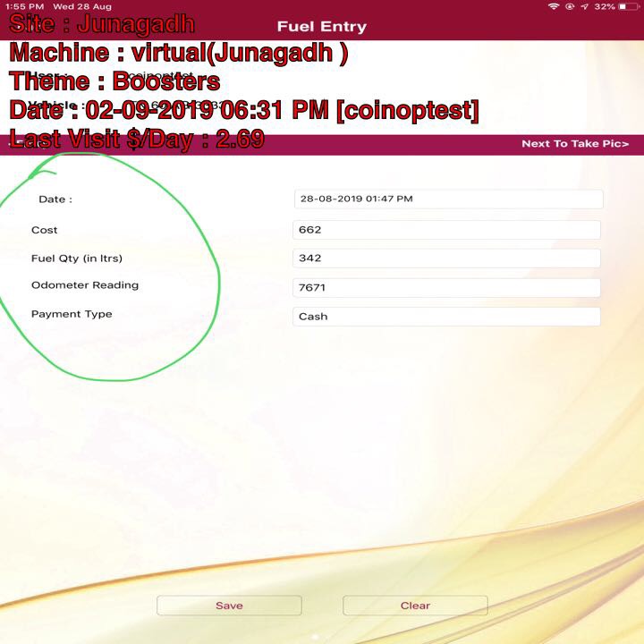
Task: Tap the Fuel Entry title
Action: click(x=321, y=27)
